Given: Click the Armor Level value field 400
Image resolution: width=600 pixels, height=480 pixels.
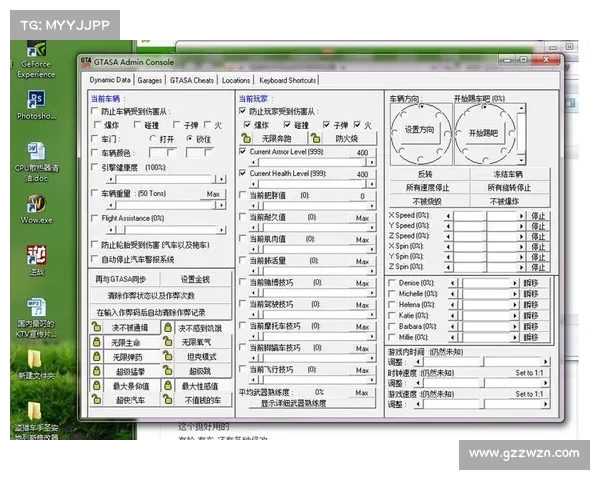Looking at the screenshot, I should [x=362, y=153].
